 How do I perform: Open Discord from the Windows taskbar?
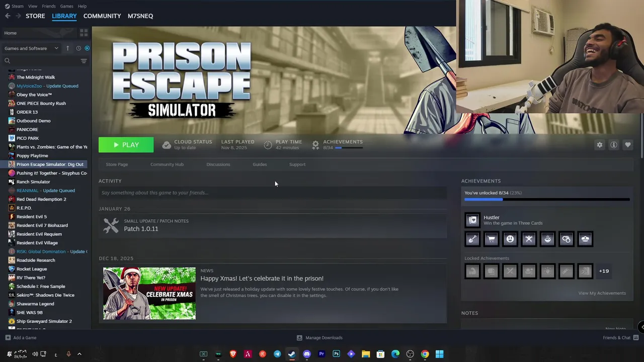[x=307, y=354]
